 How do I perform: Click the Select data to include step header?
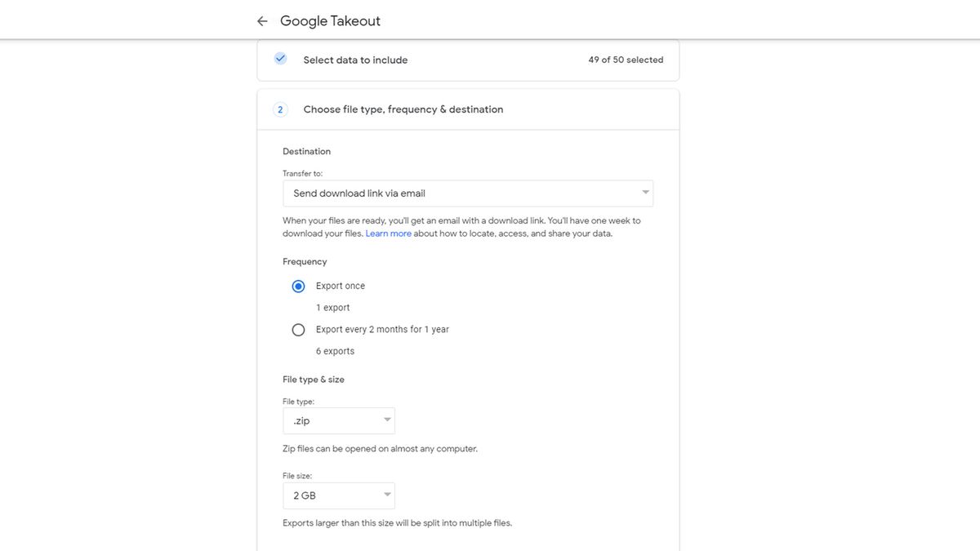click(x=355, y=59)
